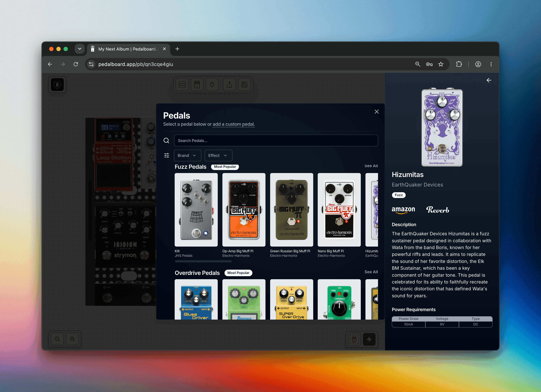
Task: Bookmark this page with star icon
Action: [x=441, y=64]
